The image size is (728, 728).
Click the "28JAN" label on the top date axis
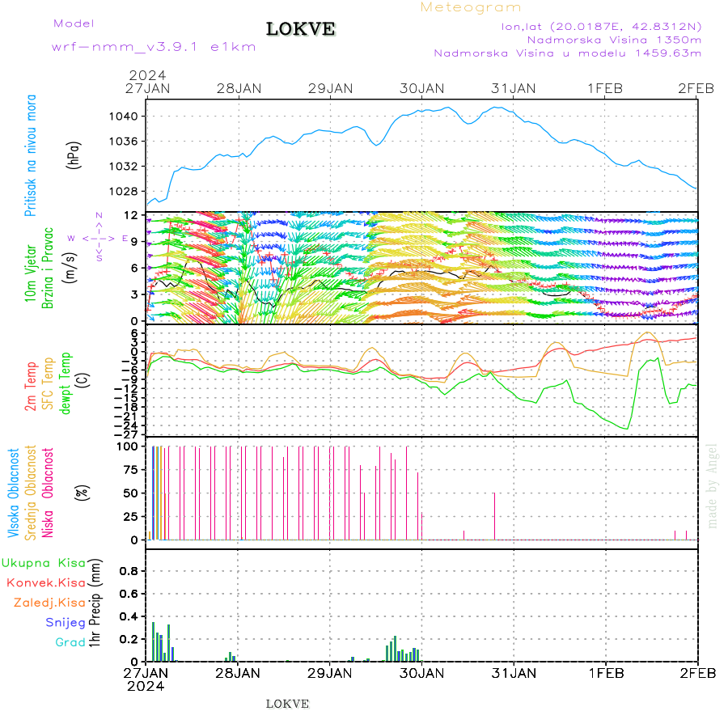239,89
